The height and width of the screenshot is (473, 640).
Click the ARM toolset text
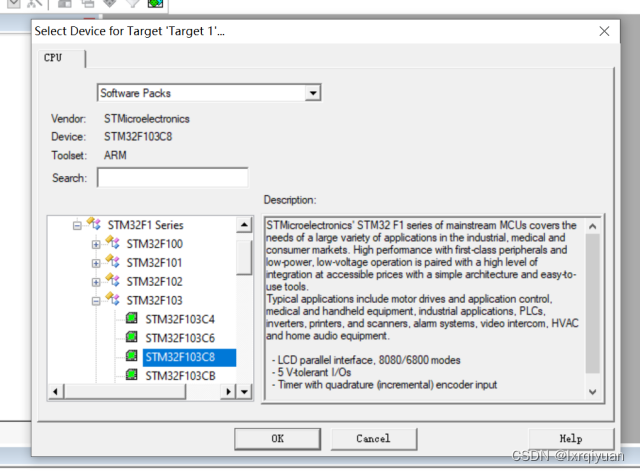(x=115, y=155)
